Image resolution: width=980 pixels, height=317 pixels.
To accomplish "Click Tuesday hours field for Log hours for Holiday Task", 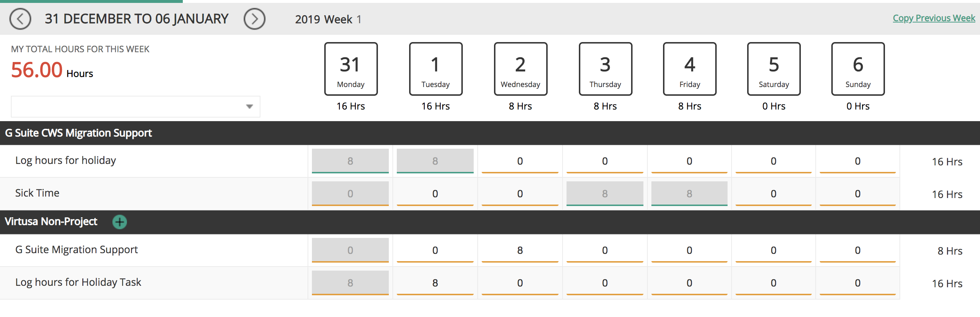I will (x=435, y=283).
